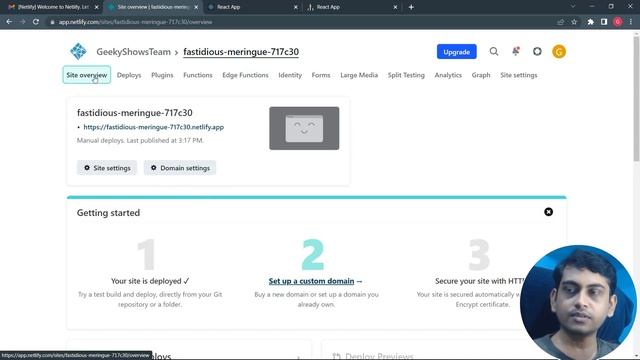Switch to the Site overview tab
Viewport: 640px width, 360px height.
(x=152, y=7)
